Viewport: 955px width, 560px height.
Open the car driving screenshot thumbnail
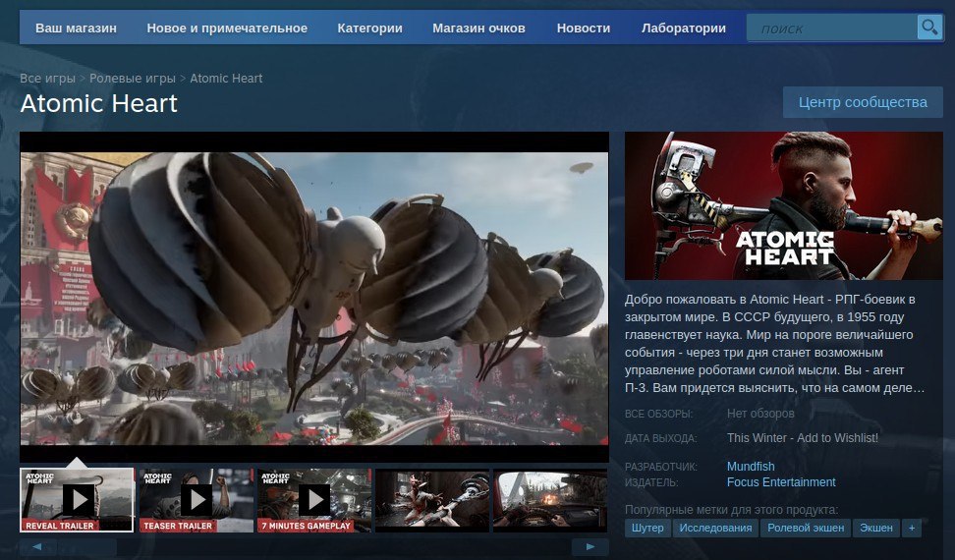[x=550, y=500]
